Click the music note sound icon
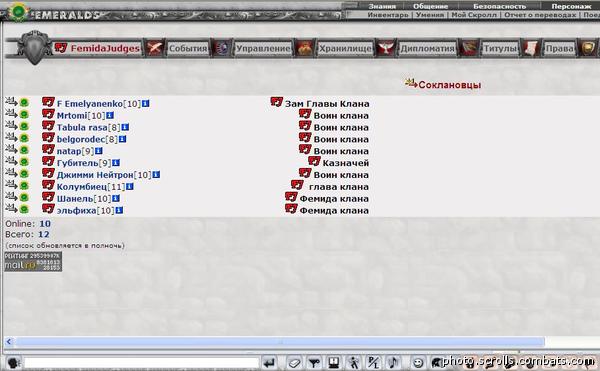 [x=393, y=362]
